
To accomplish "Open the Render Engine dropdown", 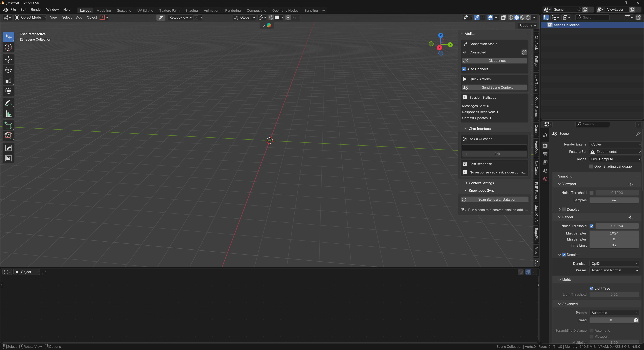I will [615, 144].
